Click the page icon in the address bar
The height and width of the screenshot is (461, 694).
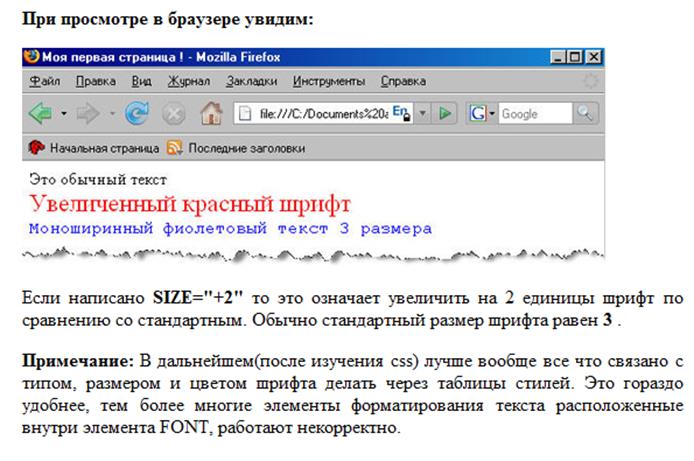click(245, 114)
